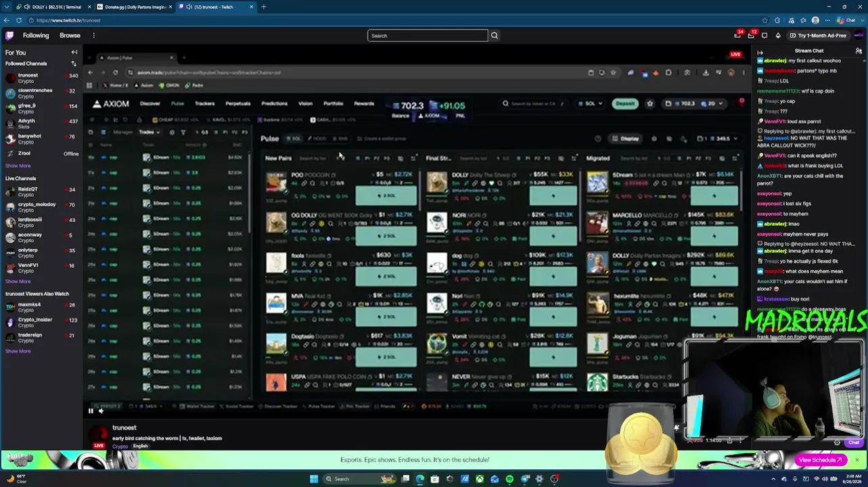Mute the stream volume
Screen dimensions: 868x487
[x=101, y=411]
